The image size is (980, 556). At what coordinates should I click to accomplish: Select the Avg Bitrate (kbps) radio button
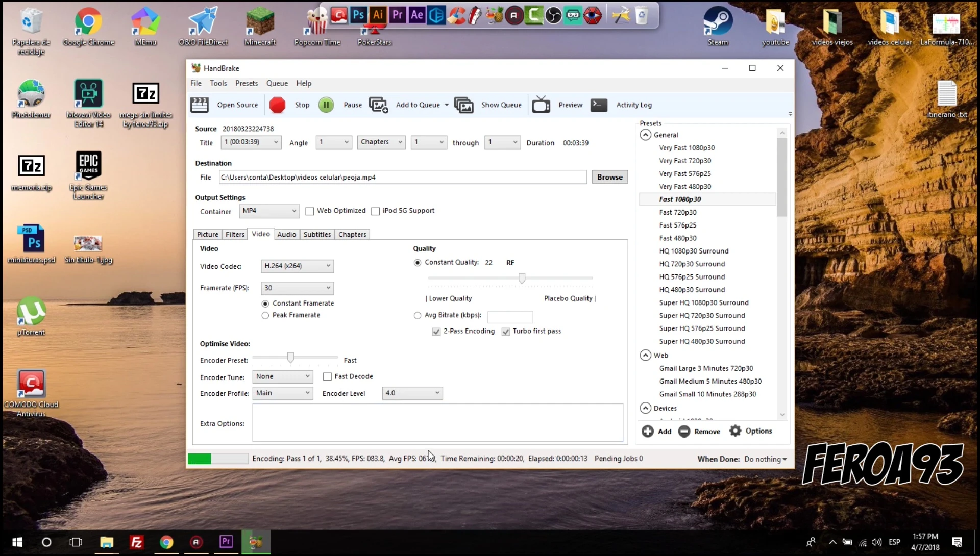tap(418, 316)
